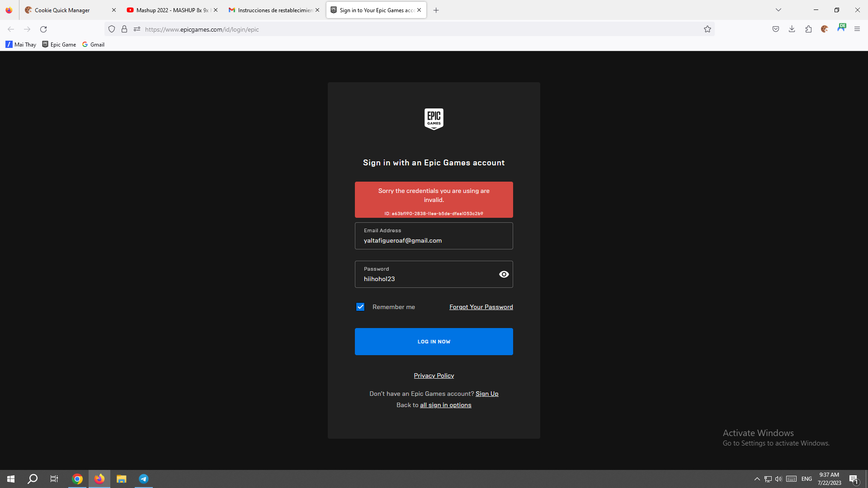Screen dimensions: 868x488
Task: Uncheck the Remember me checkbox
Action: pos(360,307)
